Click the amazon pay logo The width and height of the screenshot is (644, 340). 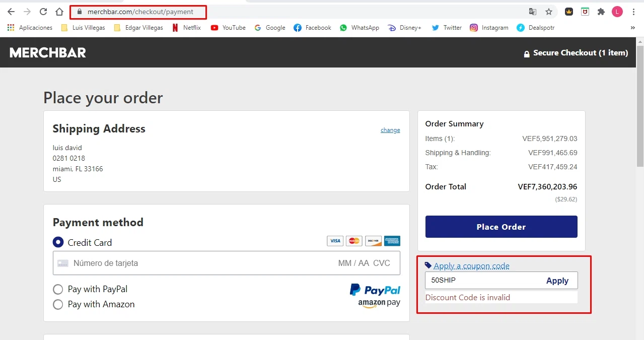[379, 303]
